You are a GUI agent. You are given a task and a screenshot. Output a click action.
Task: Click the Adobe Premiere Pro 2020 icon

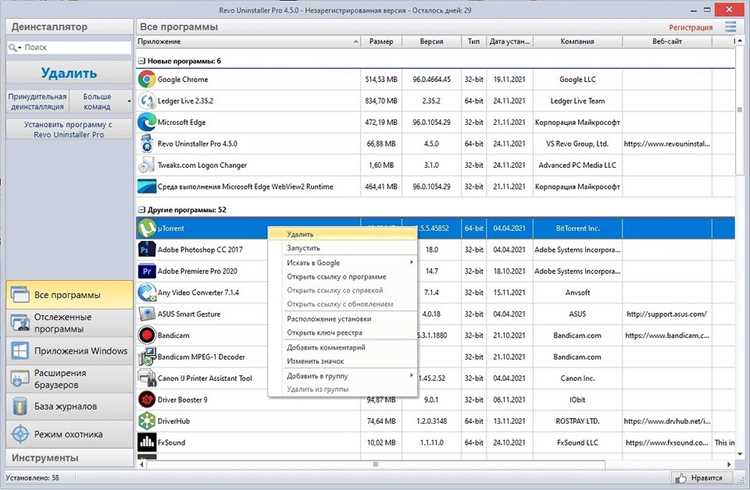click(147, 271)
